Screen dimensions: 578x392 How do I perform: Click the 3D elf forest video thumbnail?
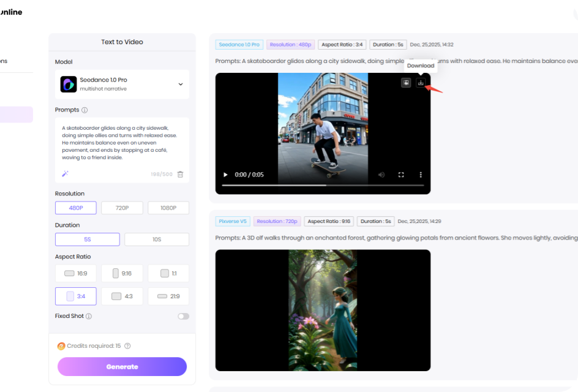pyautogui.click(x=323, y=310)
